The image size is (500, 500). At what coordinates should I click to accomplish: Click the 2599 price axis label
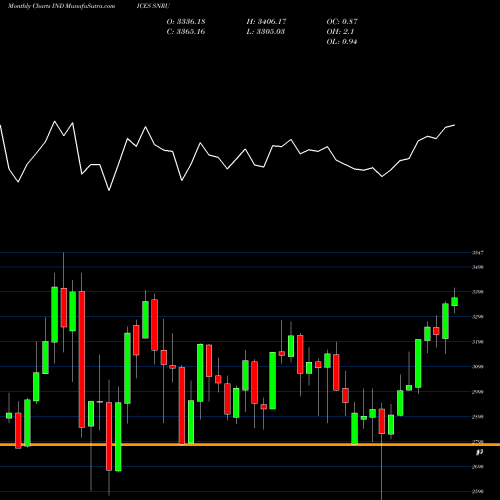coord(478,492)
